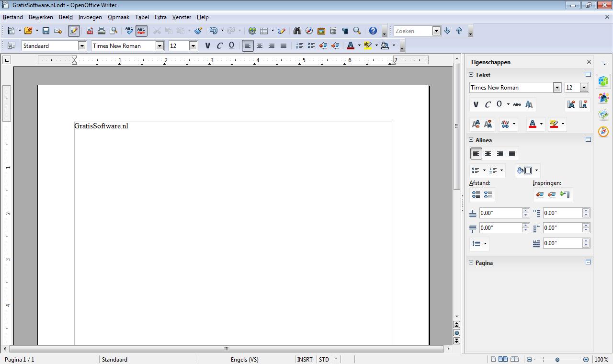The image size is (613, 364).
Task: Open the paragraph style Standaard dropdown
Action: (82, 46)
